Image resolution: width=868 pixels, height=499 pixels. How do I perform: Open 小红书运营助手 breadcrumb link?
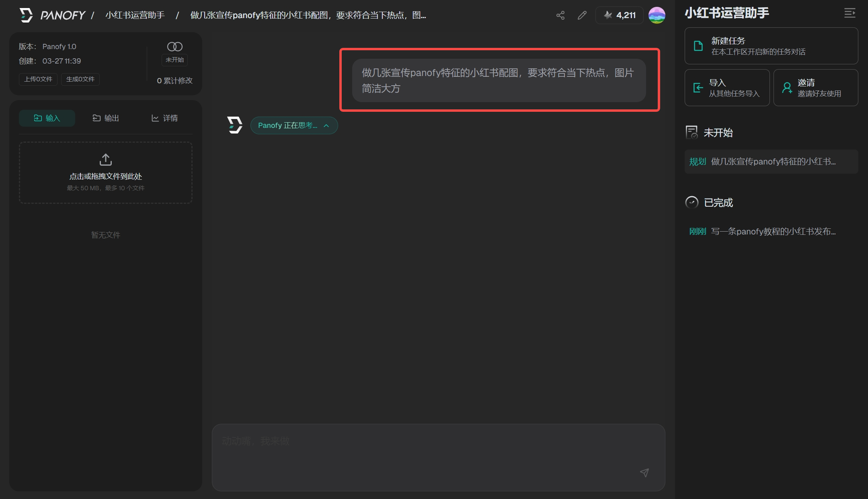point(135,15)
